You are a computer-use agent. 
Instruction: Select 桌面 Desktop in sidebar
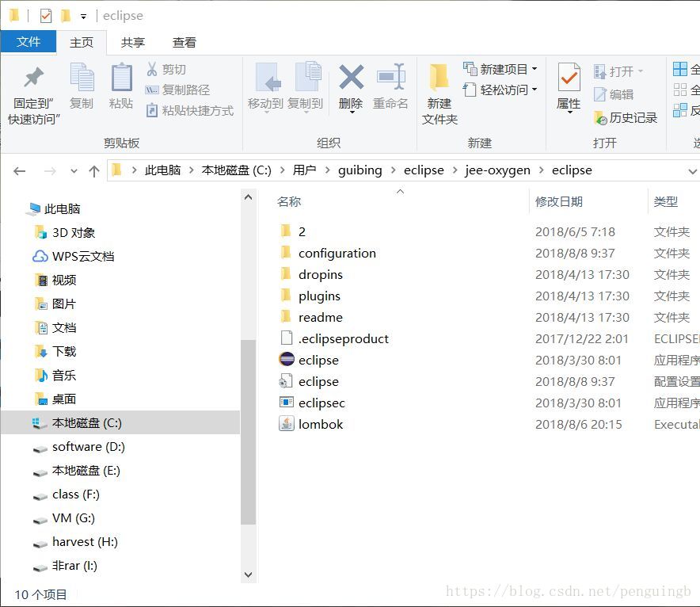point(55,399)
